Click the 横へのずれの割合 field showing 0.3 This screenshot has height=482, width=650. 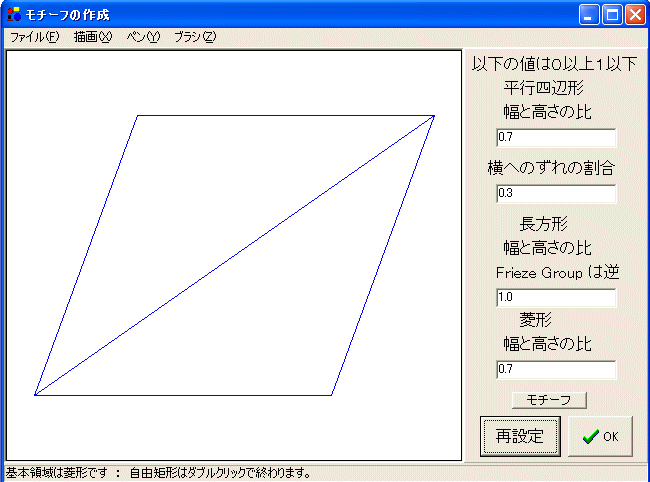556,194
